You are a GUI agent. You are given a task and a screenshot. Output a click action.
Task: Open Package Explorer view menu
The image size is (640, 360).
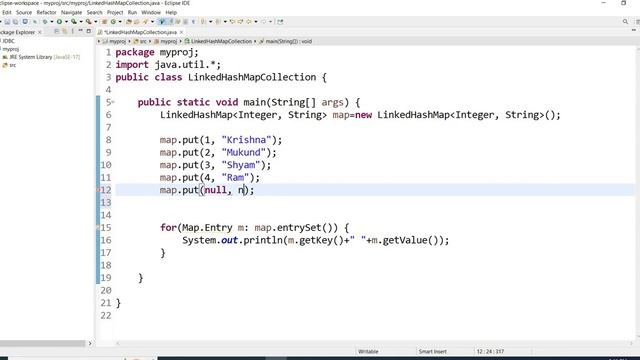coord(72,31)
